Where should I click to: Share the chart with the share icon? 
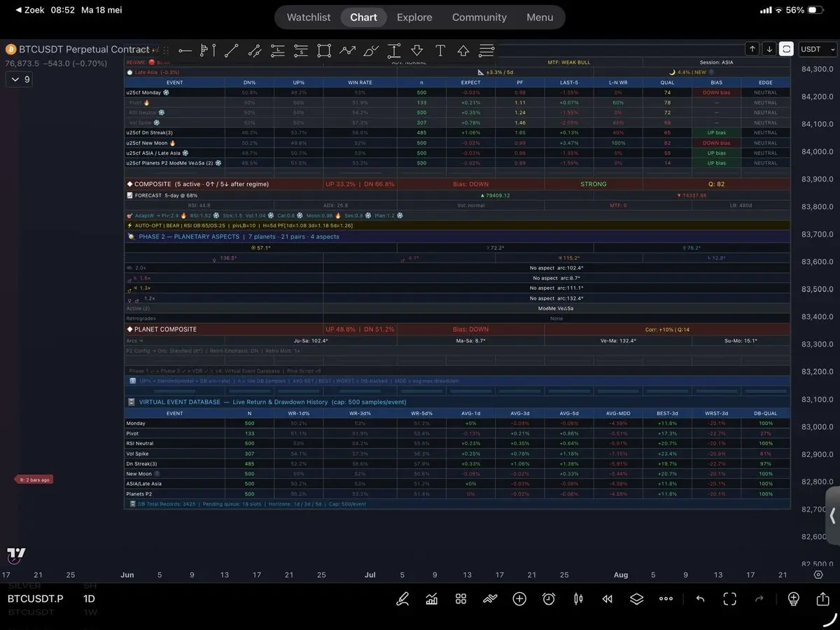tap(822, 599)
